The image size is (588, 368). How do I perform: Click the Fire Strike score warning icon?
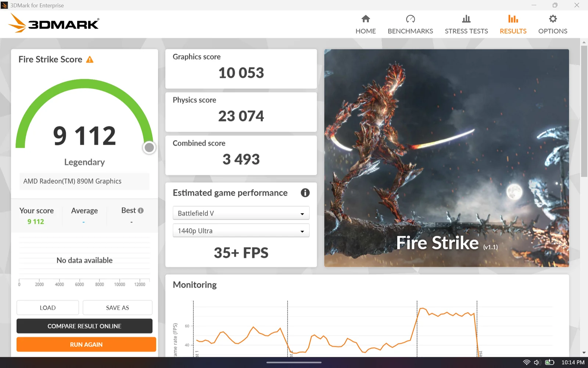tap(90, 60)
